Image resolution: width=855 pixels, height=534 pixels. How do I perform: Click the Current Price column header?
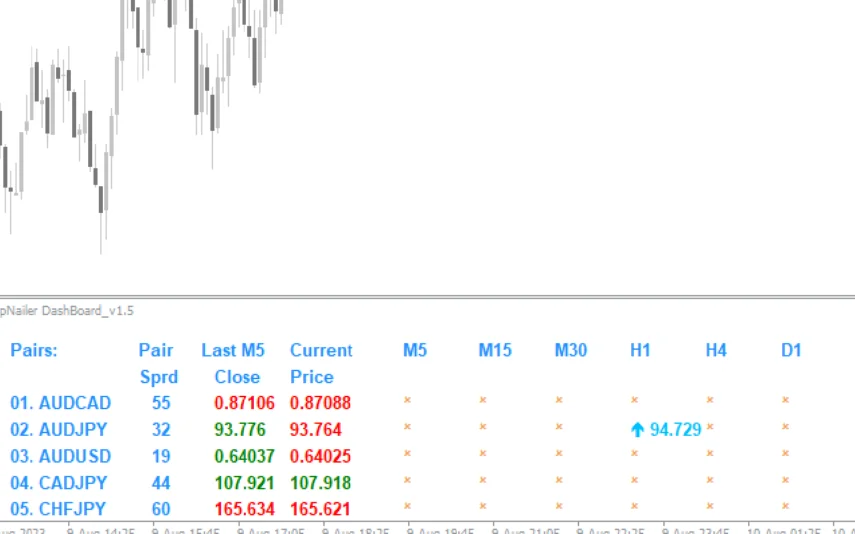click(x=321, y=363)
